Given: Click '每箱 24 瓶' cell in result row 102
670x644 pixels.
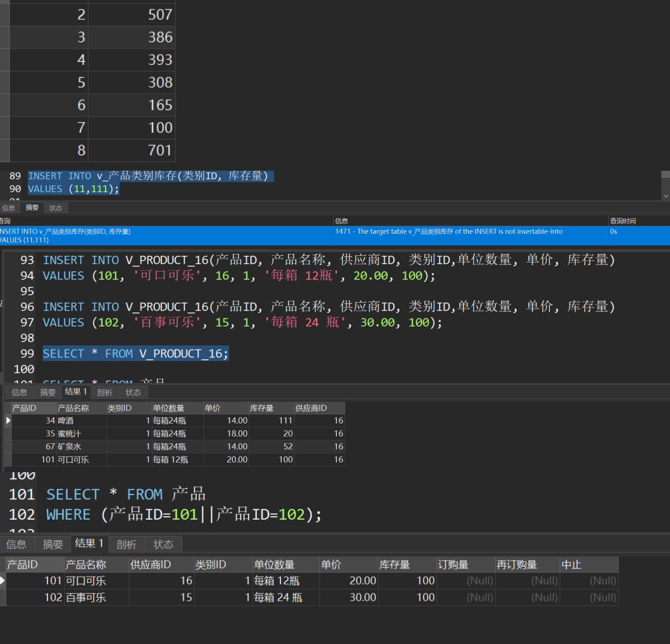Looking at the screenshot, I should click(x=286, y=597).
